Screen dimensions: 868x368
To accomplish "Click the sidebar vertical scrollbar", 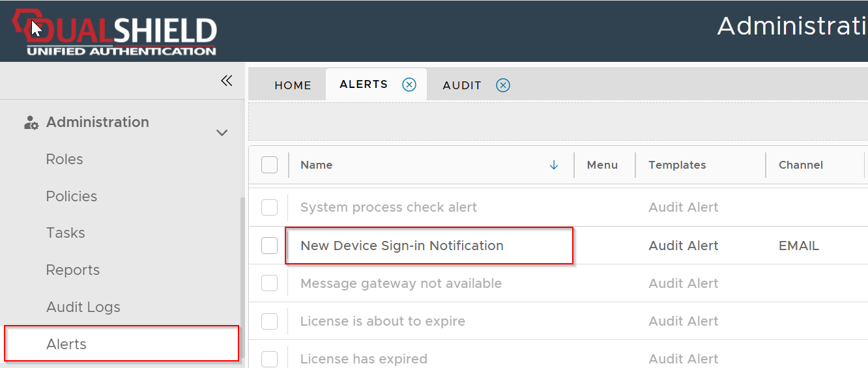I will click(242, 274).
